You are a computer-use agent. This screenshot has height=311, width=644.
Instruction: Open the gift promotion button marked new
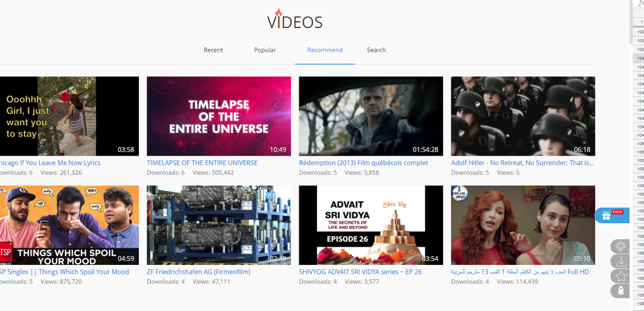(x=612, y=215)
